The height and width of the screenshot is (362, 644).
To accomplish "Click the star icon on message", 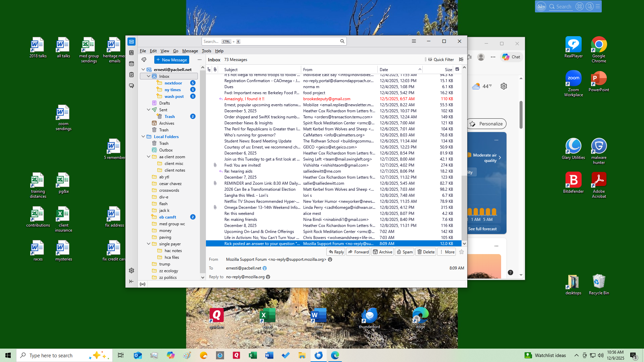I will [x=462, y=252].
